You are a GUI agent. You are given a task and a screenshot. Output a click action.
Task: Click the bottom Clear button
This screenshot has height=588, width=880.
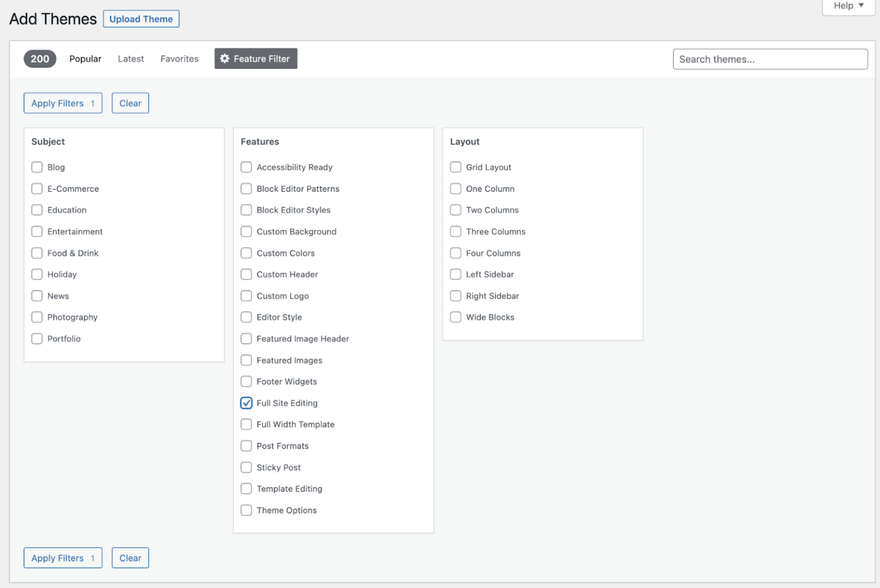pos(130,558)
